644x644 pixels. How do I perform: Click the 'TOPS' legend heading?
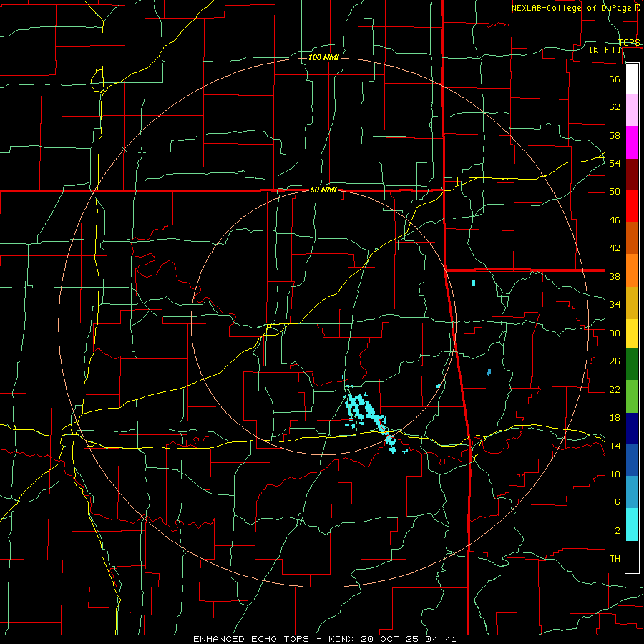(629, 43)
